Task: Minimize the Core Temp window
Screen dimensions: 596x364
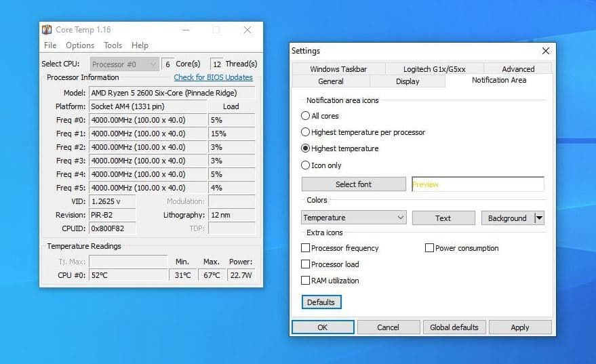Action: coord(186,30)
